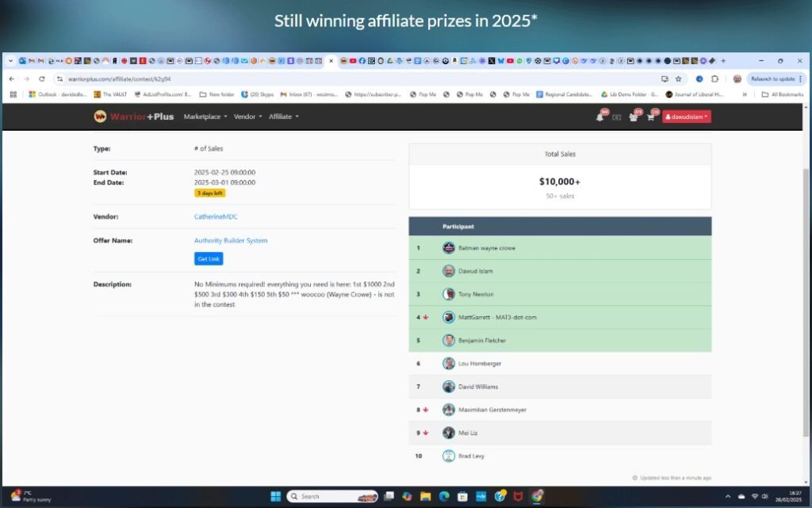Open the All Bookmarks folder
Viewport: 812px width, 508px height.
point(783,94)
